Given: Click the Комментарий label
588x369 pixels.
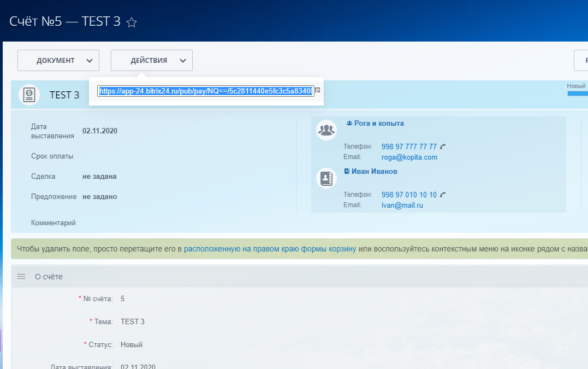Looking at the screenshot, I should [54, 222].
